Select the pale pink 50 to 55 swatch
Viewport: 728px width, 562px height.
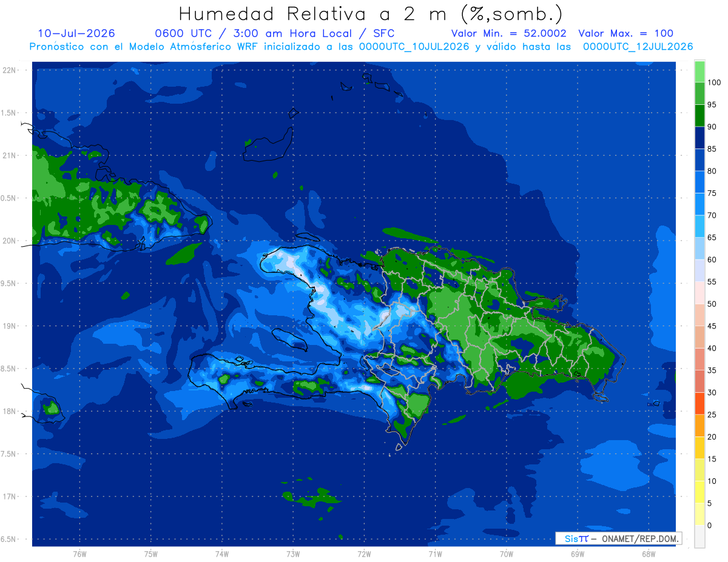[699, 293]
